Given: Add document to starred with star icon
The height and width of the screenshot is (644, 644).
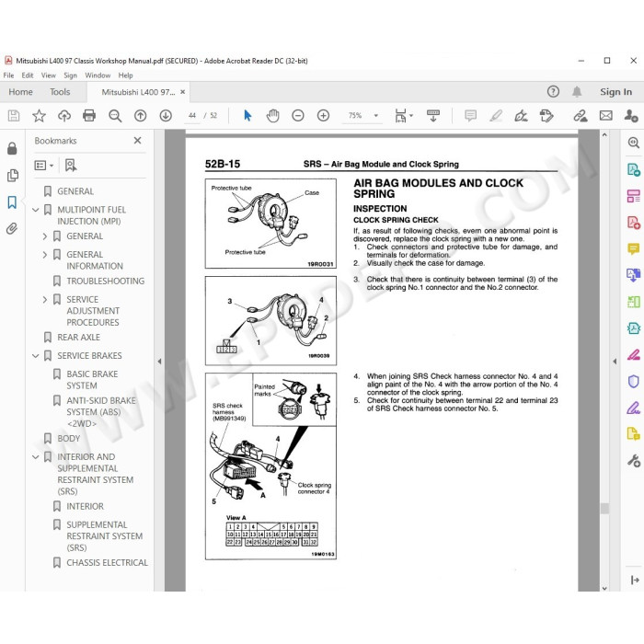Looking at the screenshot, I should pyautogui.click(x=39, y=116).
